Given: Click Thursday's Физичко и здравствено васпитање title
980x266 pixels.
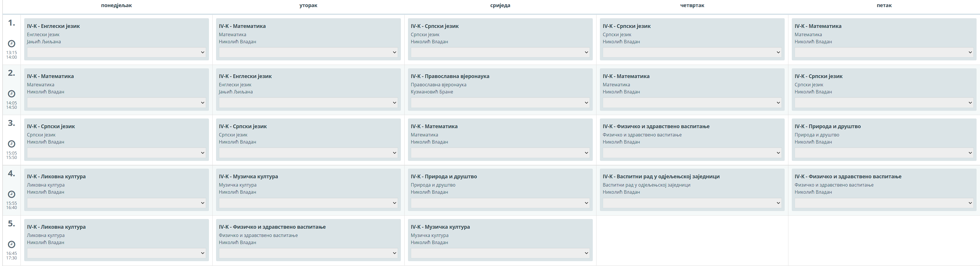Looking at the screenshot, I should [x=656, y=126].
